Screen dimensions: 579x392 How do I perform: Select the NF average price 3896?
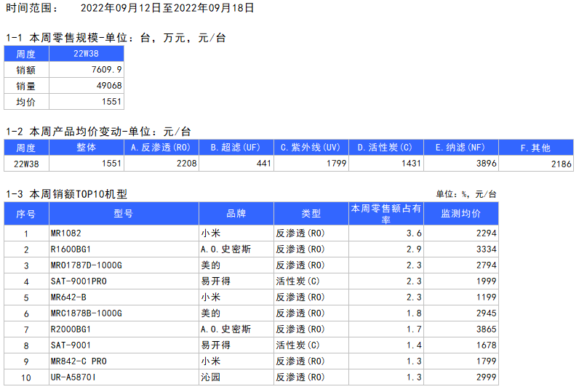point(487,163)
